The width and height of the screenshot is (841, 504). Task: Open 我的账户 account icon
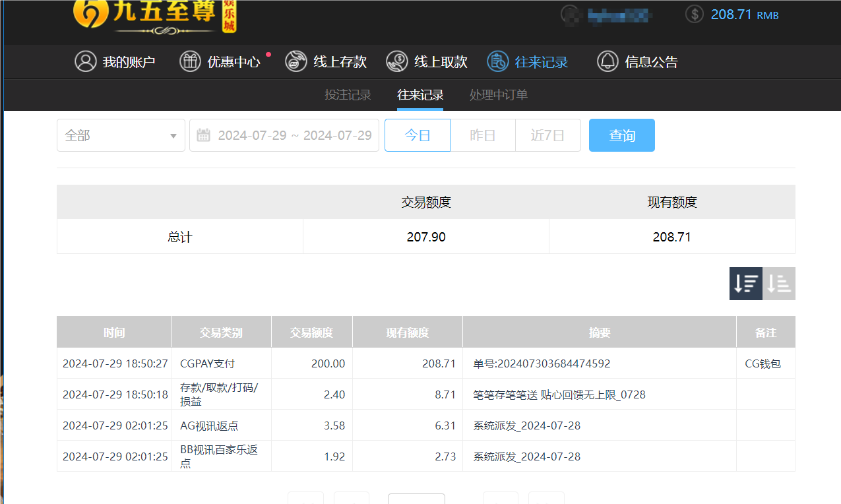click(x=86, y=61)
